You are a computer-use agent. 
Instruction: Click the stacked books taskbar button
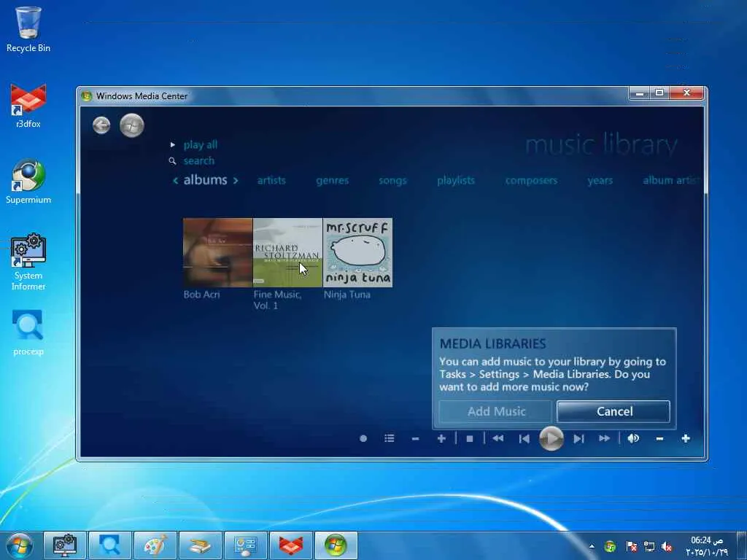(200, 545)
